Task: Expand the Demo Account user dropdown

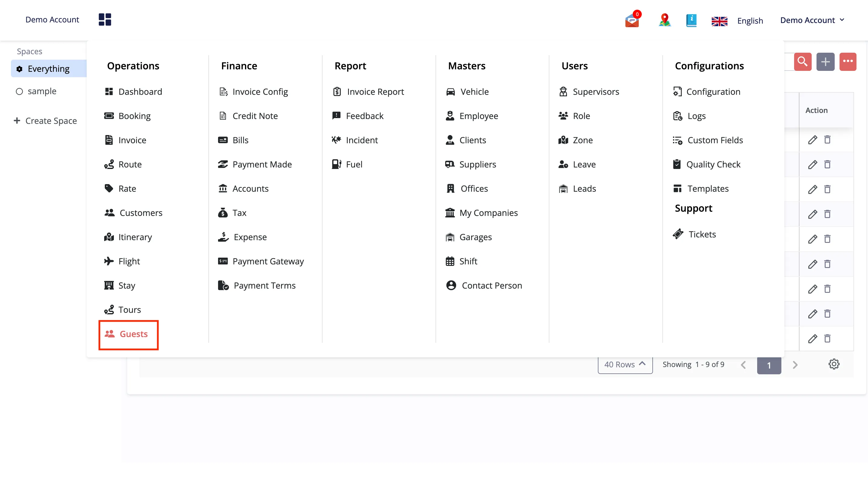Action: [x=812, y=20]
